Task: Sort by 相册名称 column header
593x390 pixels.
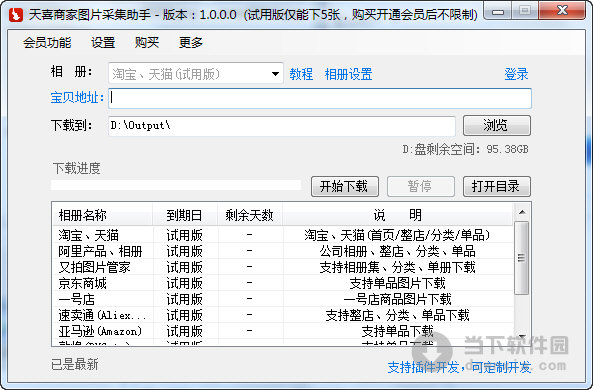Action: [102, 215]
